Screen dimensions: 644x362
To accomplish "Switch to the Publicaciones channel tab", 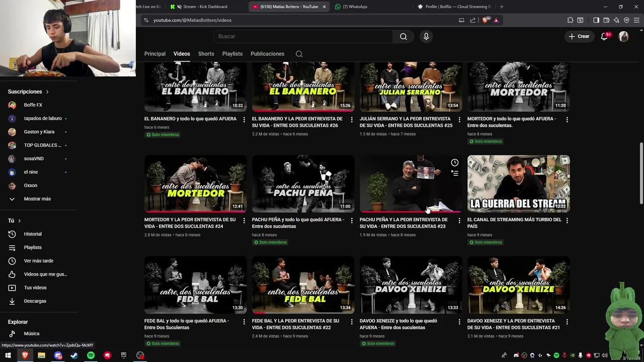I will [267, 54].
